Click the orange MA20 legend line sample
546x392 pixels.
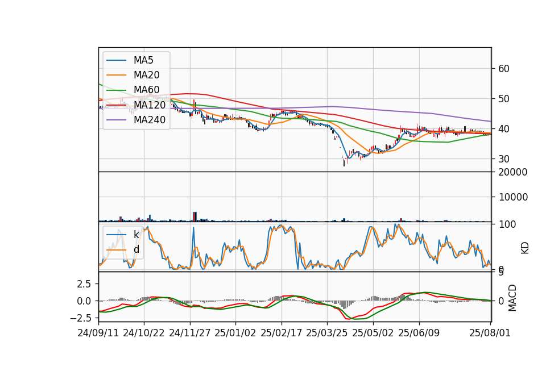tap(116, 75)
